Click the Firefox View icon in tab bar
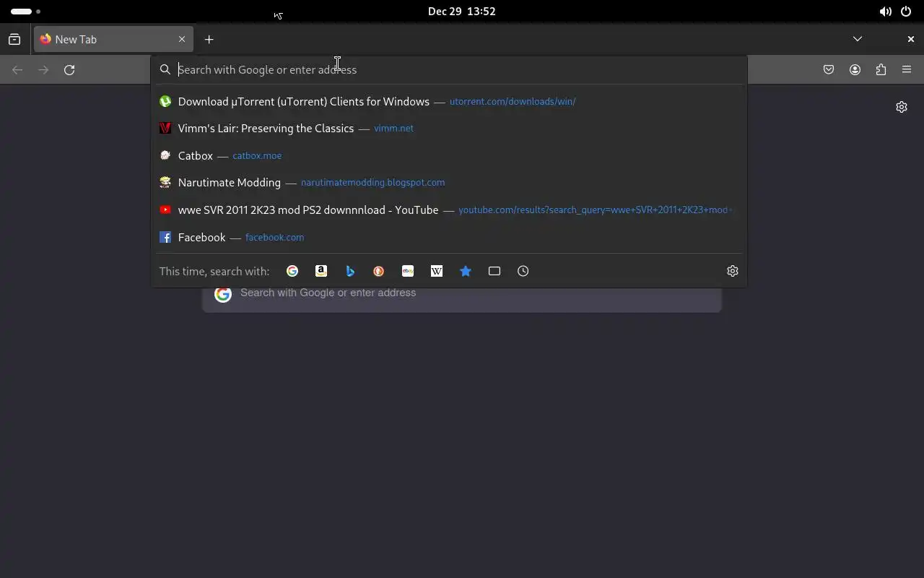This screenshot has width=924, height=578. (x=14, y=40)
